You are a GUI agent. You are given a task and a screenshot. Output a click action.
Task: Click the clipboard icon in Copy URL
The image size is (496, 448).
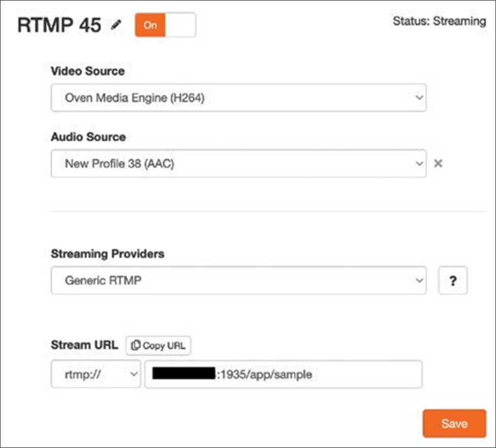coord(136,345)
